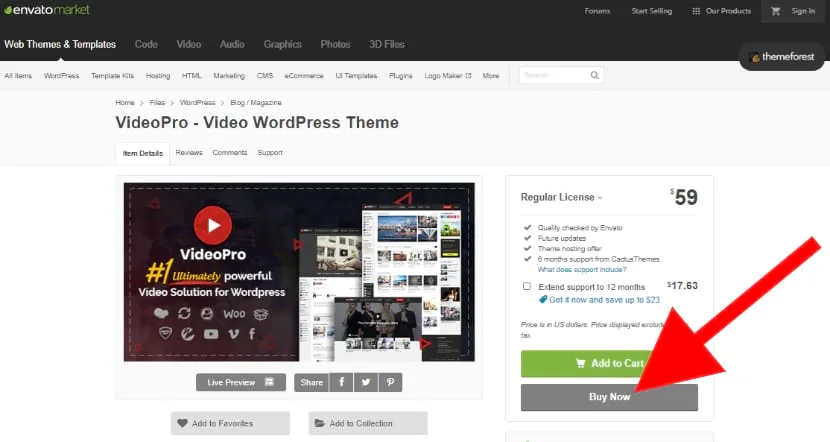Image resolution: width=830 pixels, height=442 pixels.
Task: Expand the Regular License dropdown
Action: tap(562, 197)
